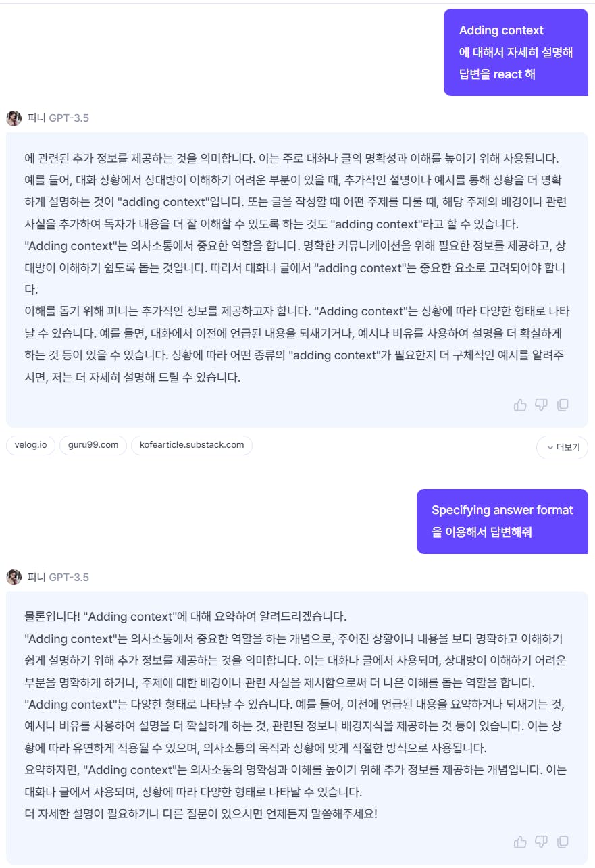Thumbs up the second 피니 response
This screenshot has width=595, height=868.
click(520, 842)
